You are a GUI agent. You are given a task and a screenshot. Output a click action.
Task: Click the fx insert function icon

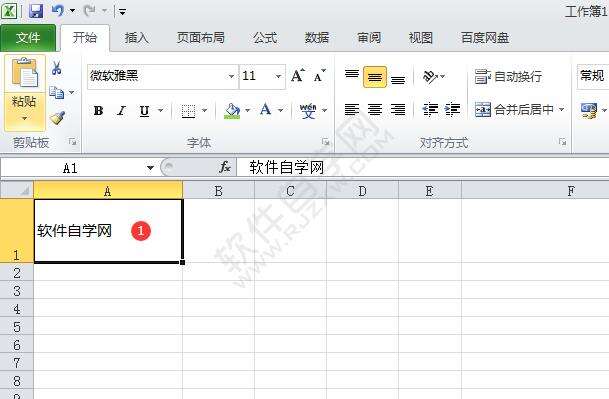pos(225,167)
